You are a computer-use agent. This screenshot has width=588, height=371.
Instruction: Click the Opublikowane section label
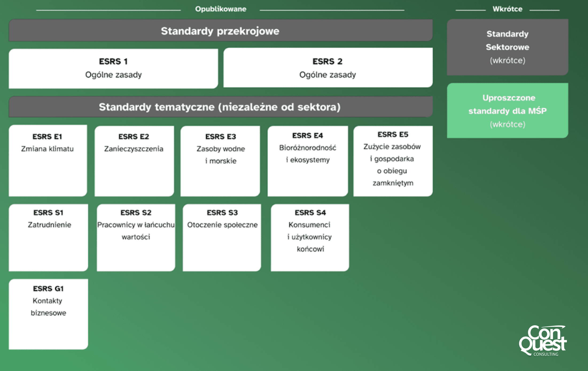click(221, 9)
